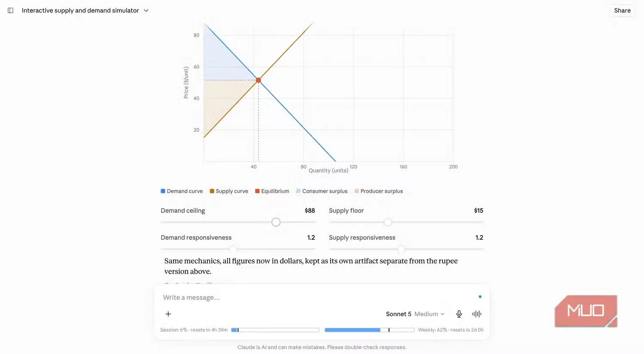The width and height of the screenshot is (644, 354).
Task: Click the red equilibrium point on chart
Action: 258,80
